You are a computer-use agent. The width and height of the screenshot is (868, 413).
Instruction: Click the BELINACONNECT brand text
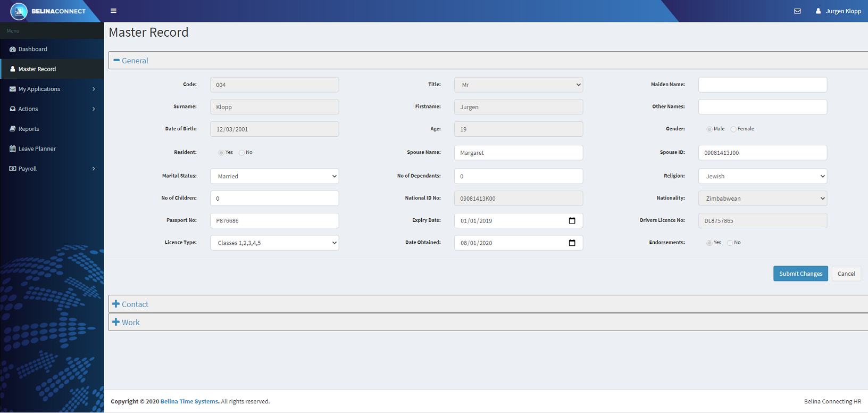[x=59, y=11]
